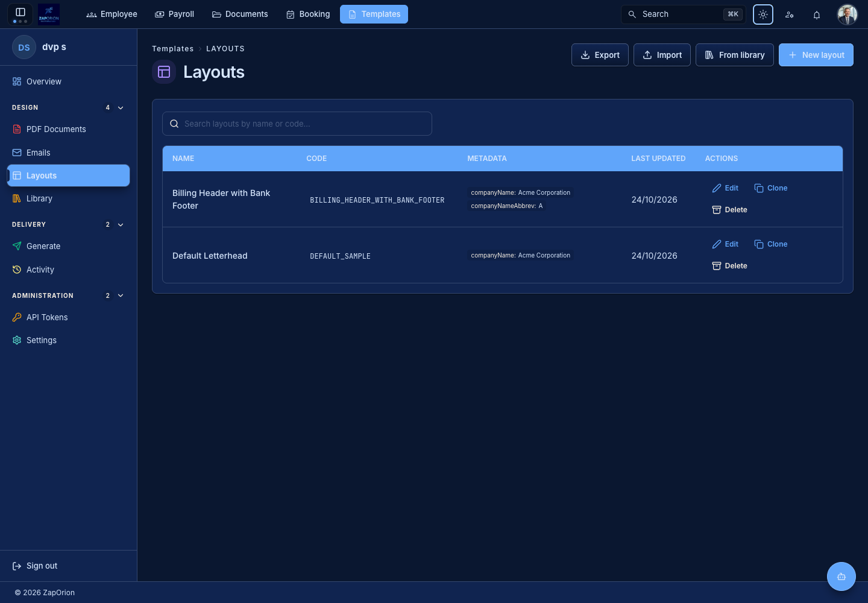Open the user settings icon
Screen dimensions: 868x603
point(790,14)
